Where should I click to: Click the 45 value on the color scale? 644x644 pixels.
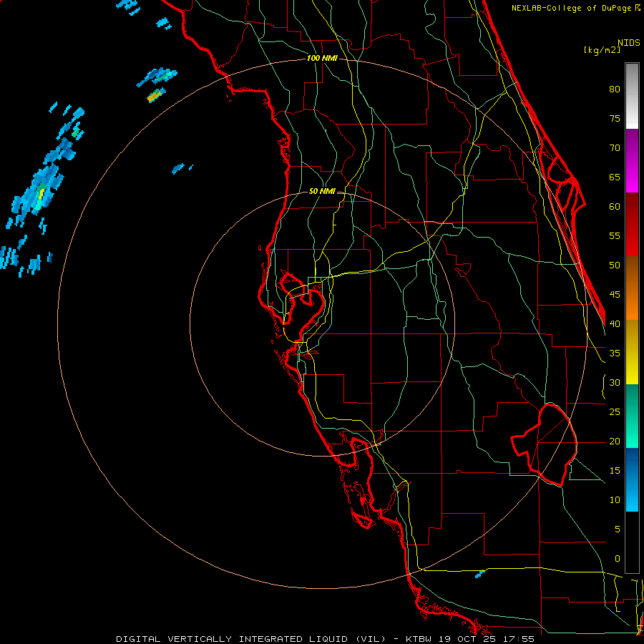(615, 295)
